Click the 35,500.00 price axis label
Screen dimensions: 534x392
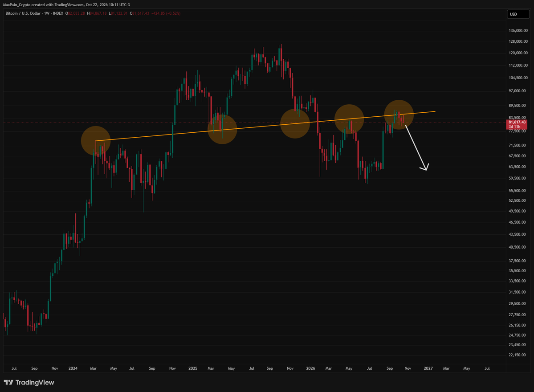(x=518, y=270)
